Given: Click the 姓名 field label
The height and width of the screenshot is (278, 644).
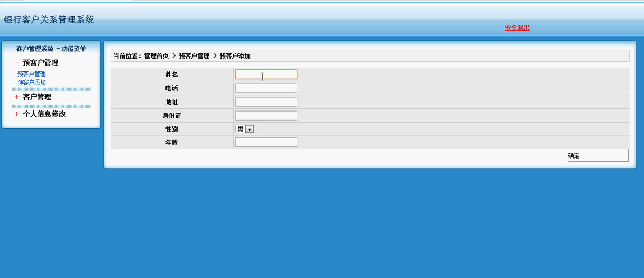Looking at the screenshot, I should pyautogui.click(x=172, y=75).
